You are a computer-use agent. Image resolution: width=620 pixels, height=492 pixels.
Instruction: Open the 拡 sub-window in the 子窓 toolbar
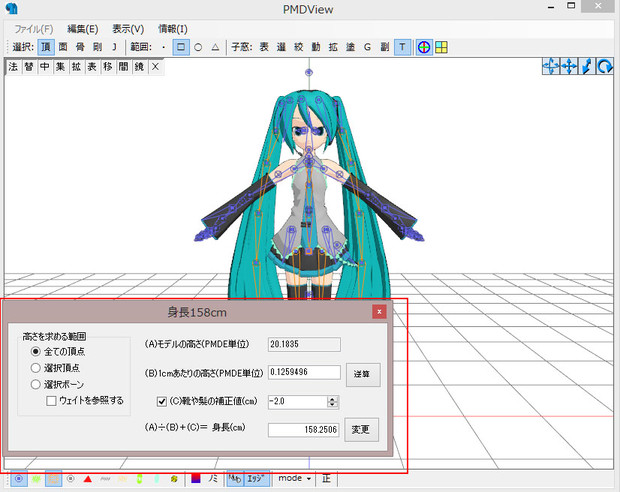tap(333, 47)
